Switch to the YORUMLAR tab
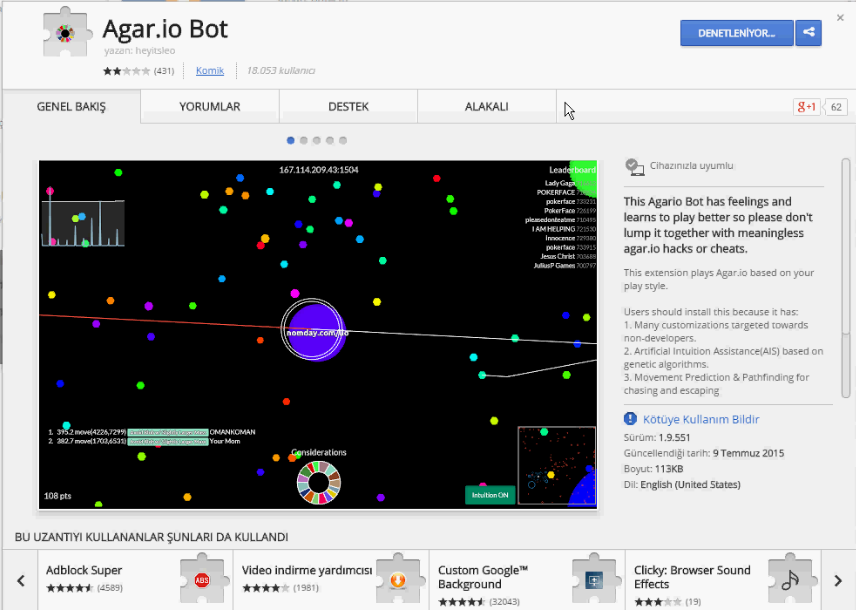The width and height of the screenshot is (856, 610). (x=210, y=106)
